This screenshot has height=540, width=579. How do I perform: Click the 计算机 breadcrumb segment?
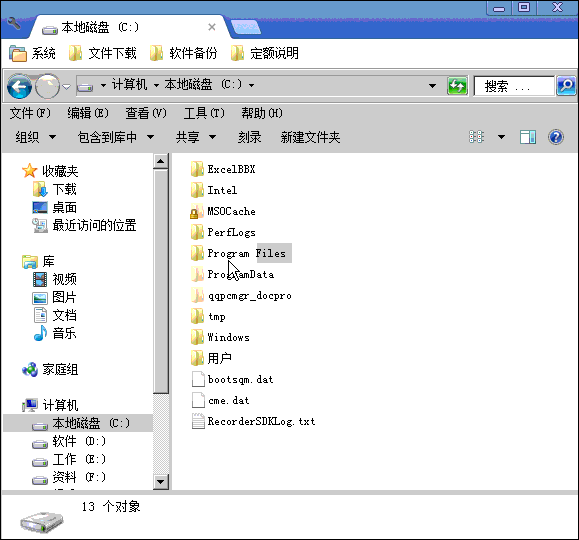click(129, 85)
